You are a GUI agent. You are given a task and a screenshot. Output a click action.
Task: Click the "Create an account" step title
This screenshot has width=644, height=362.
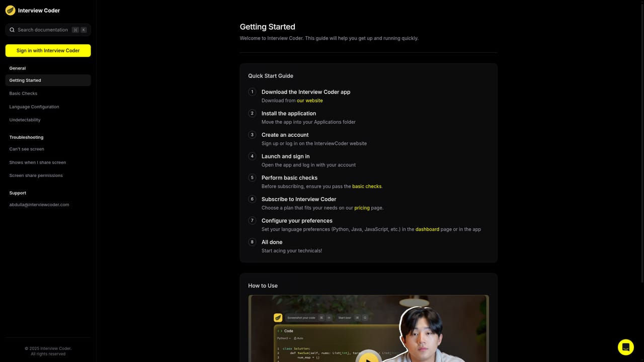(x=285, y=135)
